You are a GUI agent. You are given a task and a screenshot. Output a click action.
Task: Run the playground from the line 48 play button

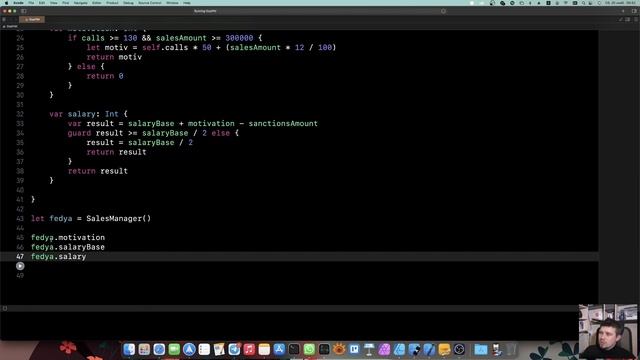(x=20, y=266)
